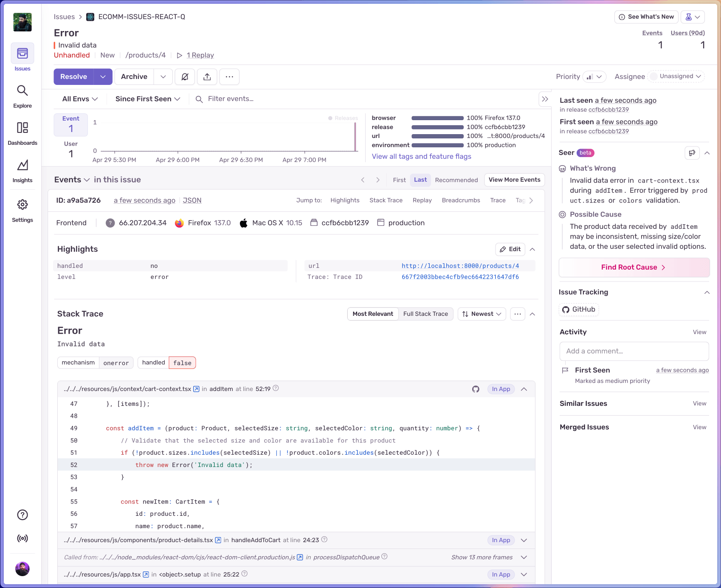
Task: Collapse the sidebar with double-chevron icon
Action: 545,99
